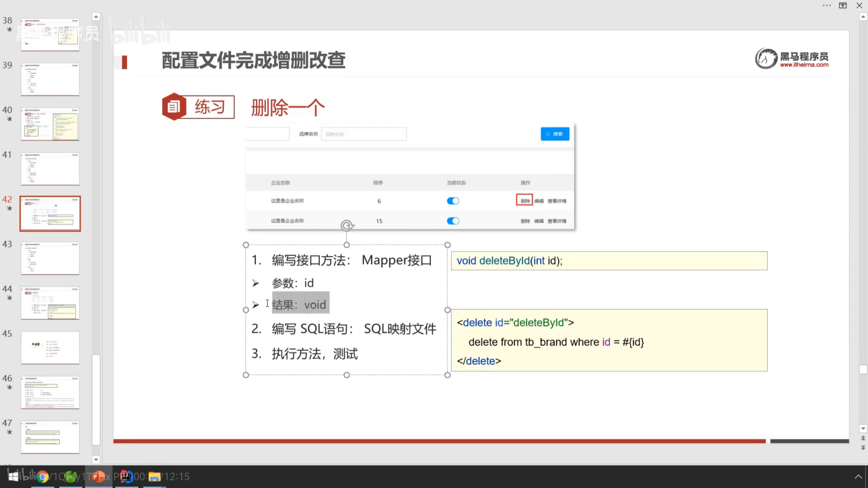Click top-left resize handle of text box
The image size is (868, 488).
click(246, 245)
